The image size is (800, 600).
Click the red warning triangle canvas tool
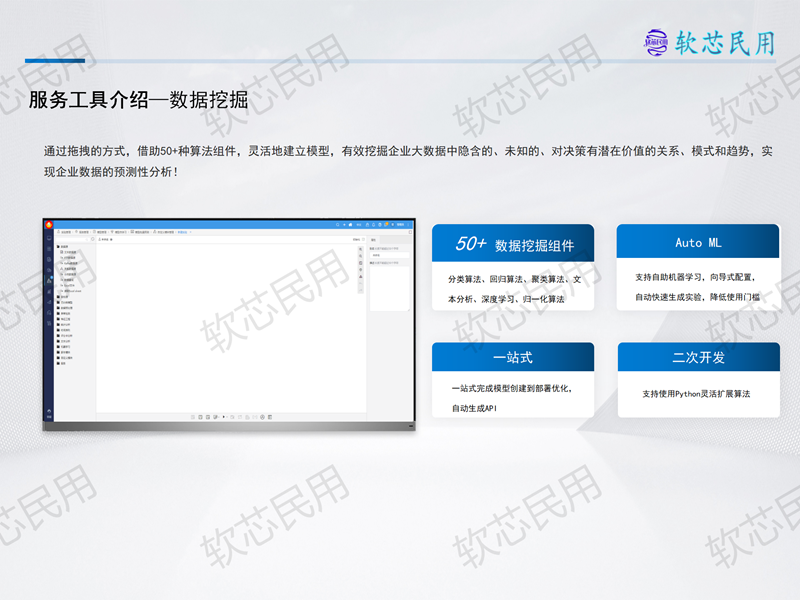pos(361,277)
